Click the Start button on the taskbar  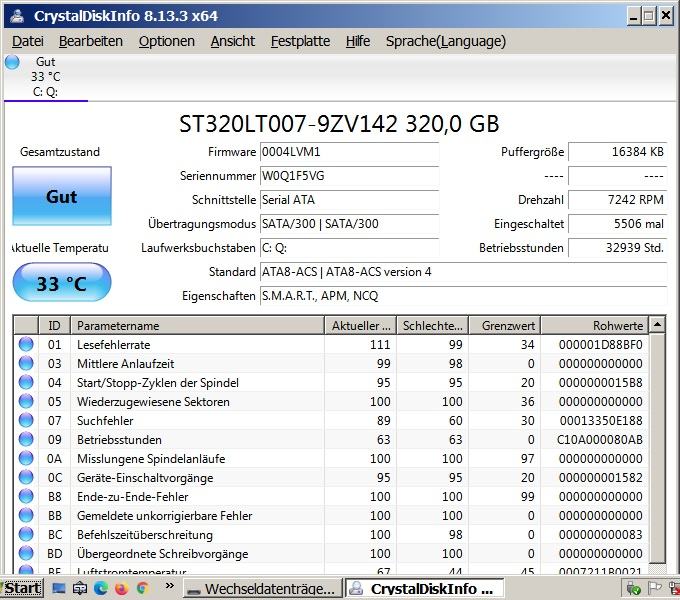22,588
